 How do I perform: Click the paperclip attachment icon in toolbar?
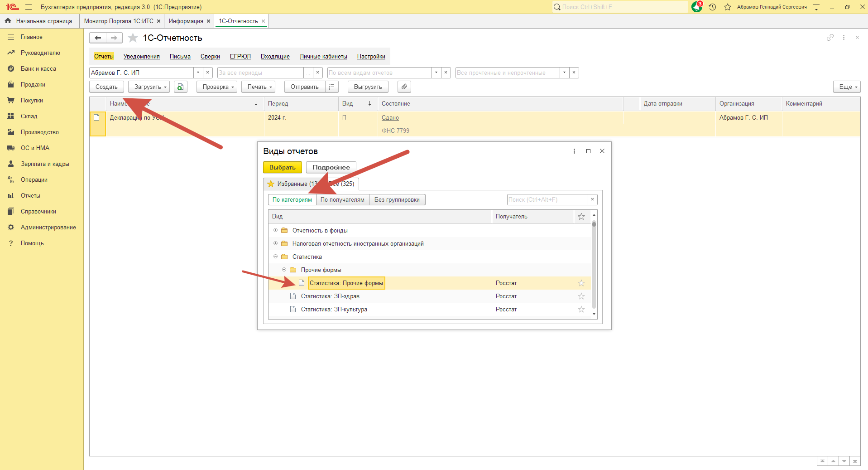tap(404, 87)
